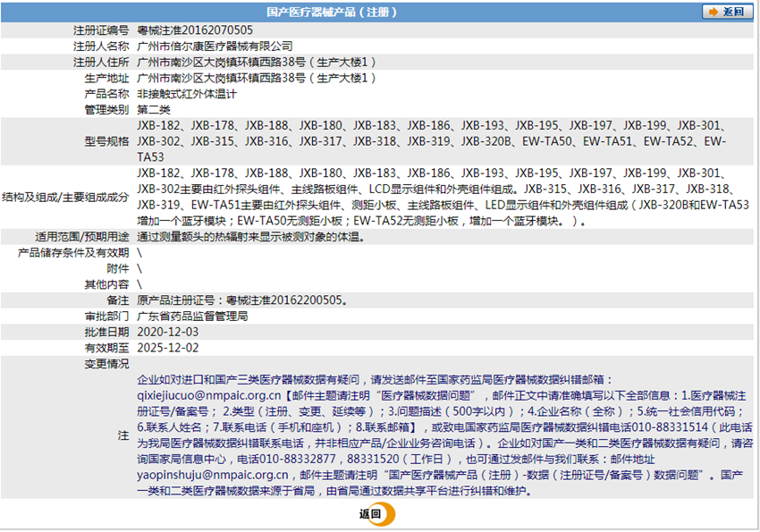Click the 附件 label

click(x=118, y=268)
